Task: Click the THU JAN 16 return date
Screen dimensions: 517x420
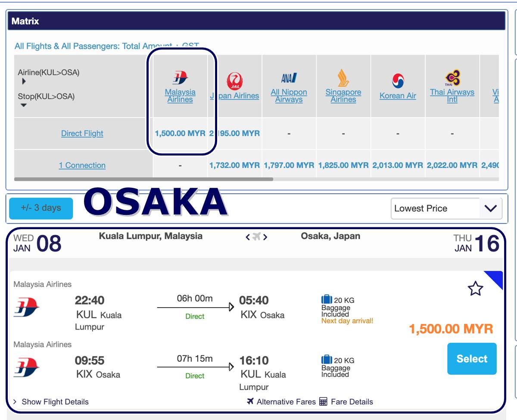Action: tap(477, 243)
